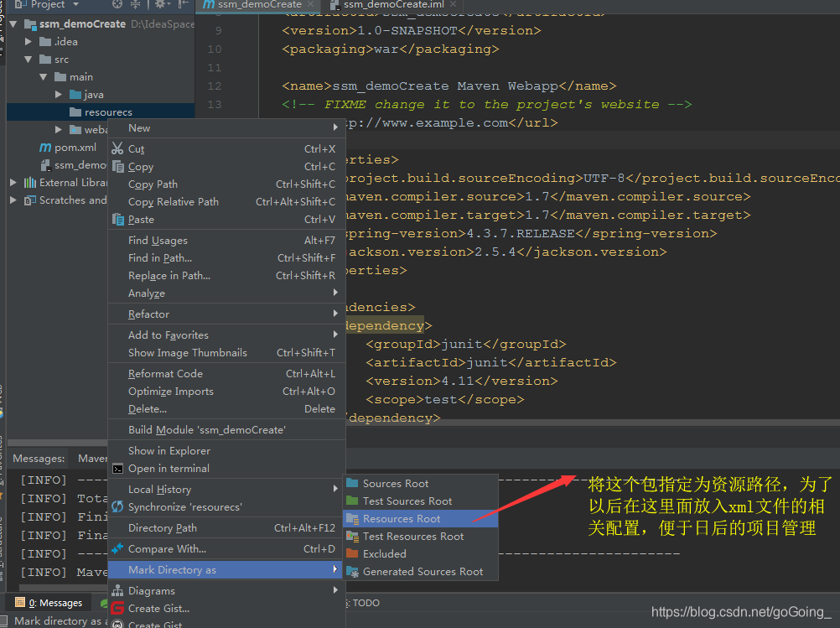Click the Compare With arrows icon

[x=117, y=548]
